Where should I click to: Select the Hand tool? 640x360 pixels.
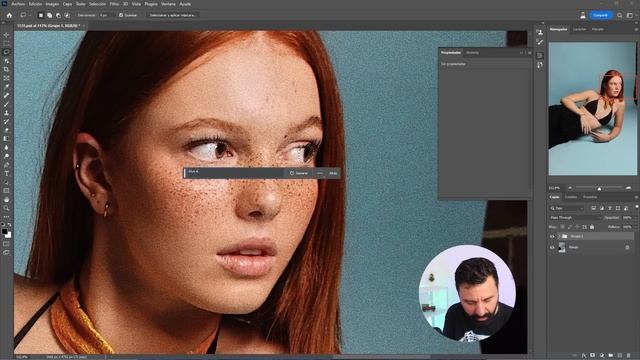pyautogui.click(x=6, y=200)
